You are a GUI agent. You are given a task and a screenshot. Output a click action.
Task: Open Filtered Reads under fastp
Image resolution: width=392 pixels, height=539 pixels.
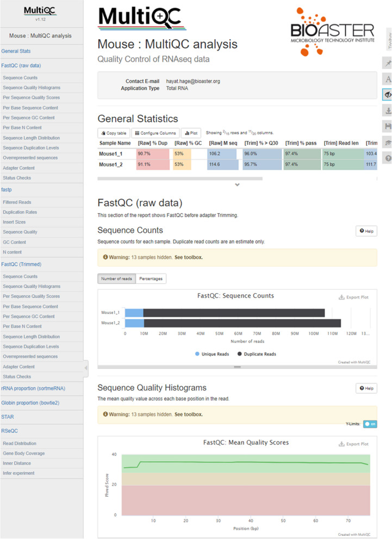tap(17, 202)
